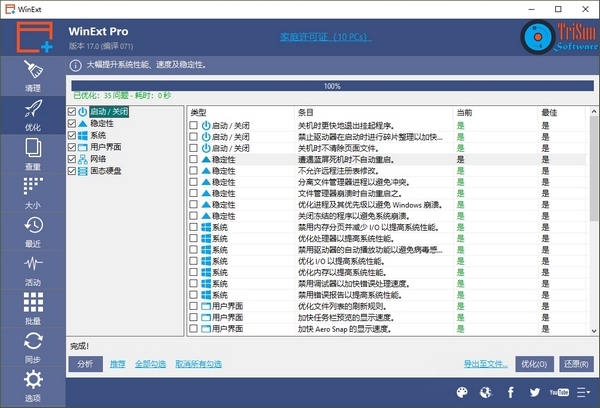This screenshot has height=408, width=600.
Task: Toggle the 网络 category checkbox
Action: [x=72, y=159]
